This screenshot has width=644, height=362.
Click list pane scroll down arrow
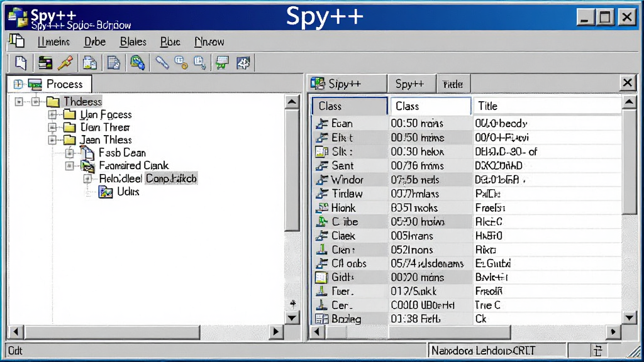(x=629, y=317)
